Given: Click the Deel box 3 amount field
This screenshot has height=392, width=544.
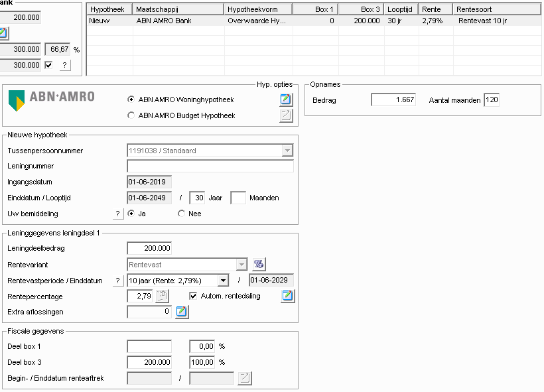Looking at the screenshot, I should click(149, 362).
